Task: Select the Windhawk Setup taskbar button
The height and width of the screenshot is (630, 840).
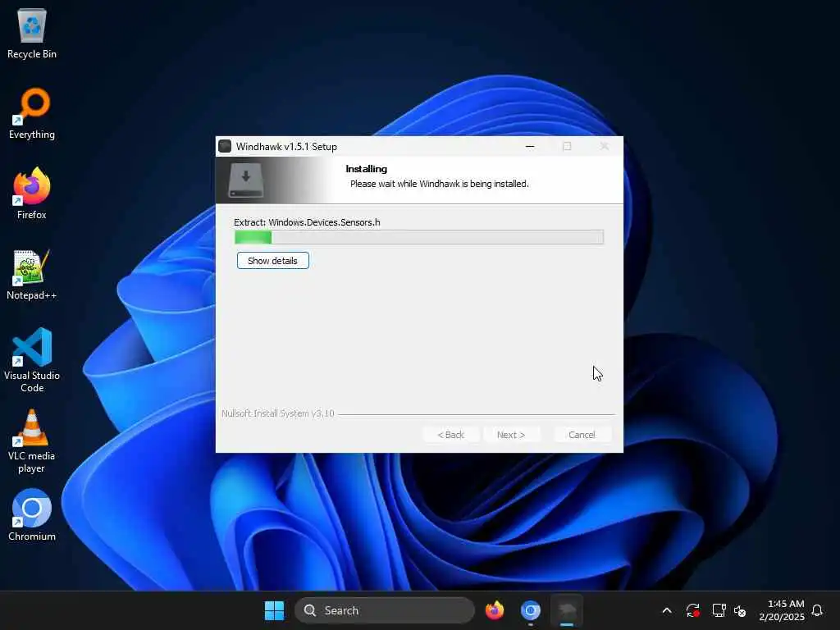Action: point(567,610)
